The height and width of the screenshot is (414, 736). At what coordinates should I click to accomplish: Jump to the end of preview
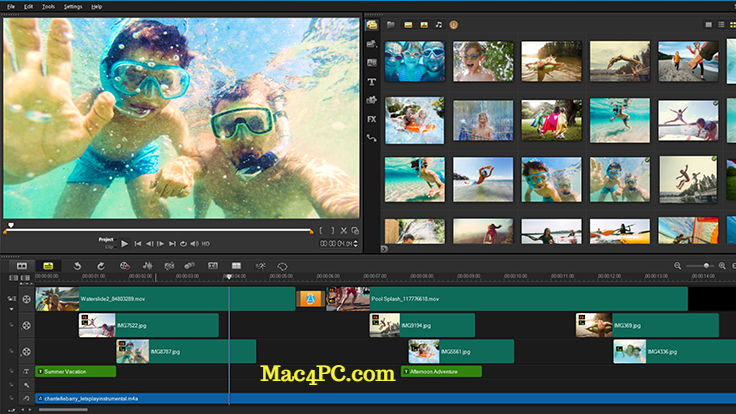(x=172, y=244)
